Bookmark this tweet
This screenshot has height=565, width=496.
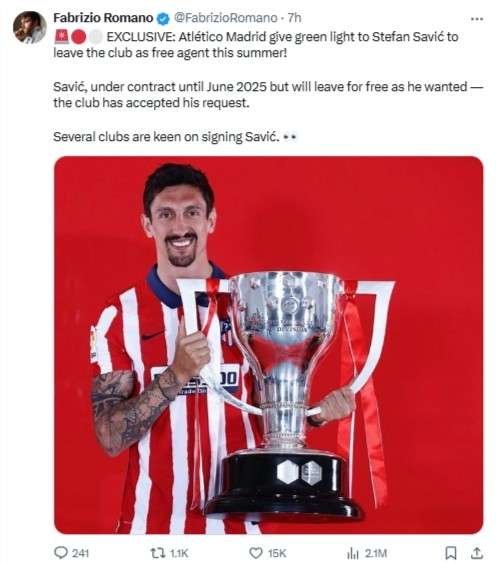pos(451,553)
